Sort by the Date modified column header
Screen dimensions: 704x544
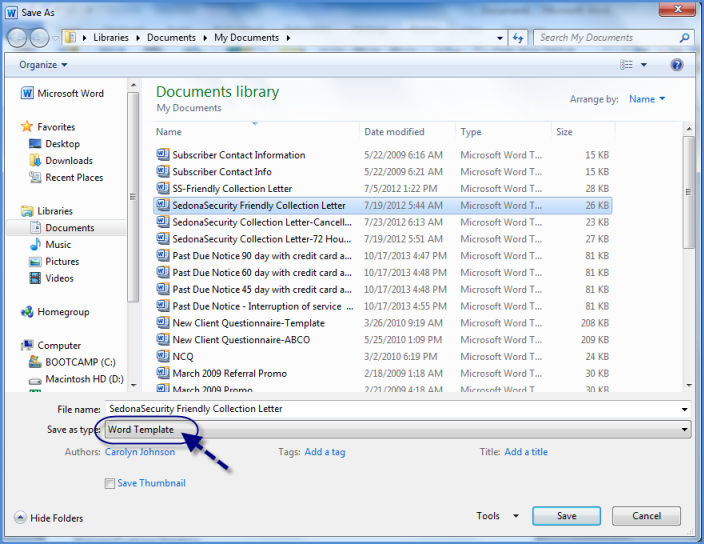[408, 132]
